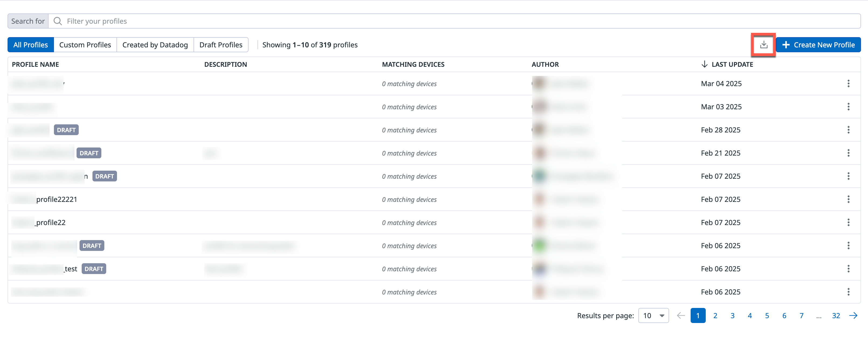Sort by Profile Name column header

coord(35,64)
